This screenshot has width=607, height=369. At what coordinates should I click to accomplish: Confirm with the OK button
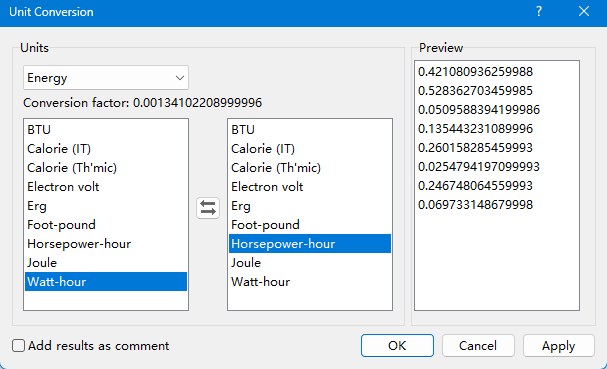click(397, 345)
